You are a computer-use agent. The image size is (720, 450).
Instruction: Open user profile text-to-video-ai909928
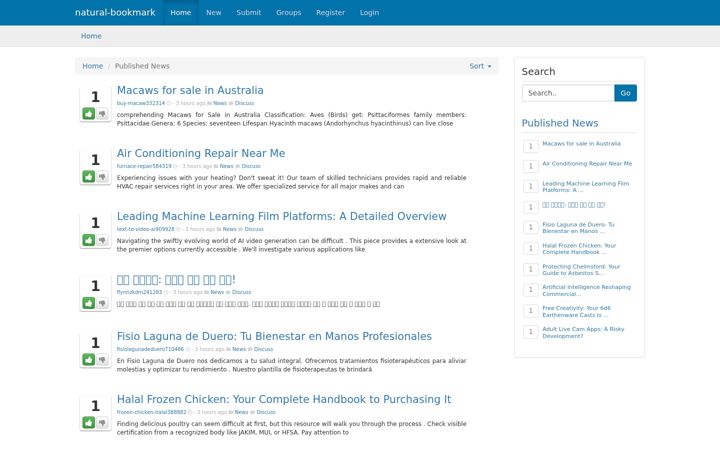(146, 229)
